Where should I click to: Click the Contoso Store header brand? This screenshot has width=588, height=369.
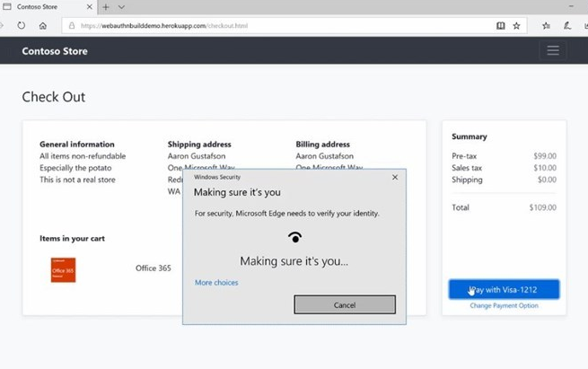55,51
